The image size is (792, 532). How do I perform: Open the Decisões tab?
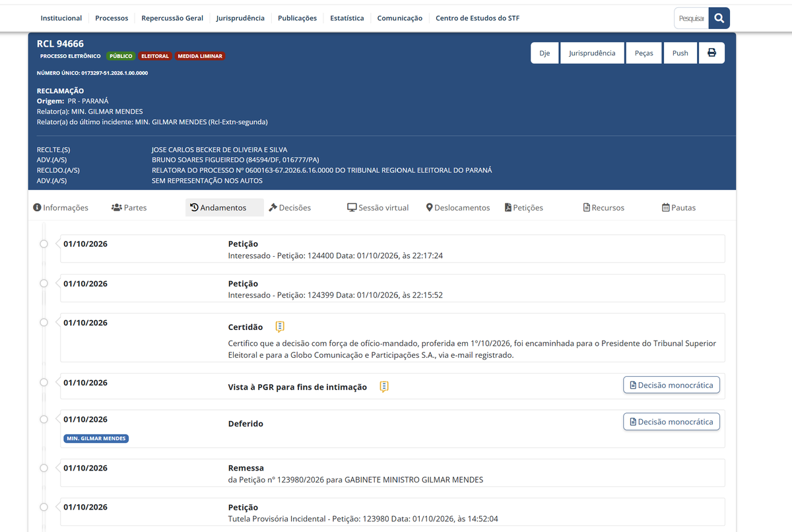[x=290, y=207]
